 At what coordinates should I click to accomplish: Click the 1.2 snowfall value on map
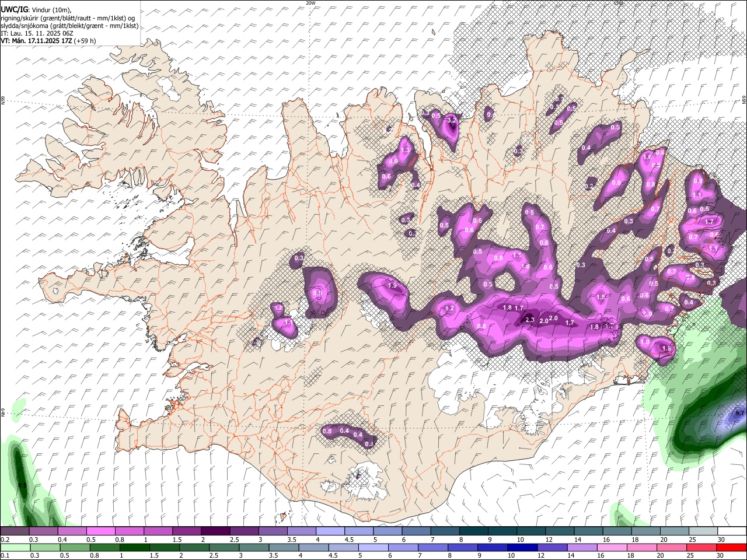point(449,309)
